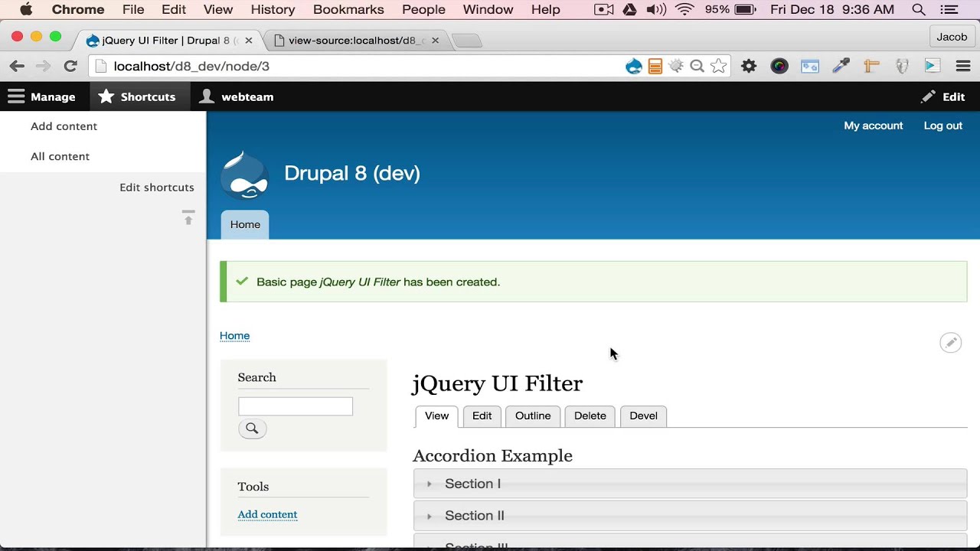Click the Home breadcrumb link
Screen dimensions: 980x551
[x=235, y=336]
